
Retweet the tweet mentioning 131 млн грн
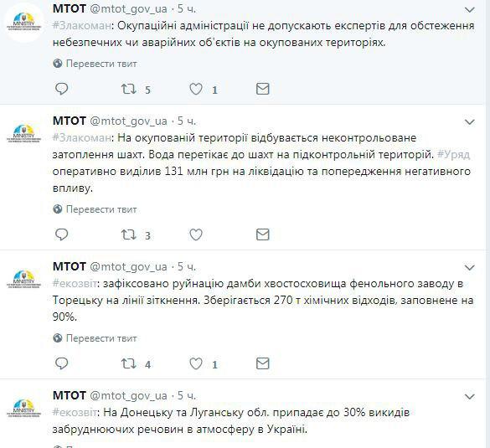click(128, 234)
